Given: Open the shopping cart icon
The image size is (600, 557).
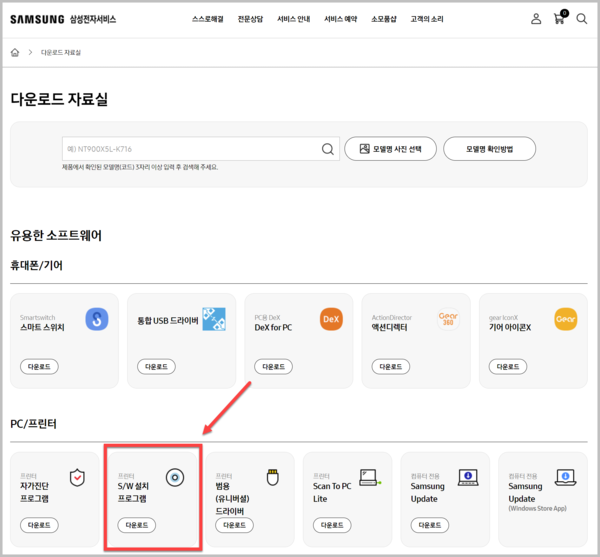Looking at the screenshot, I should pos(560,18).
